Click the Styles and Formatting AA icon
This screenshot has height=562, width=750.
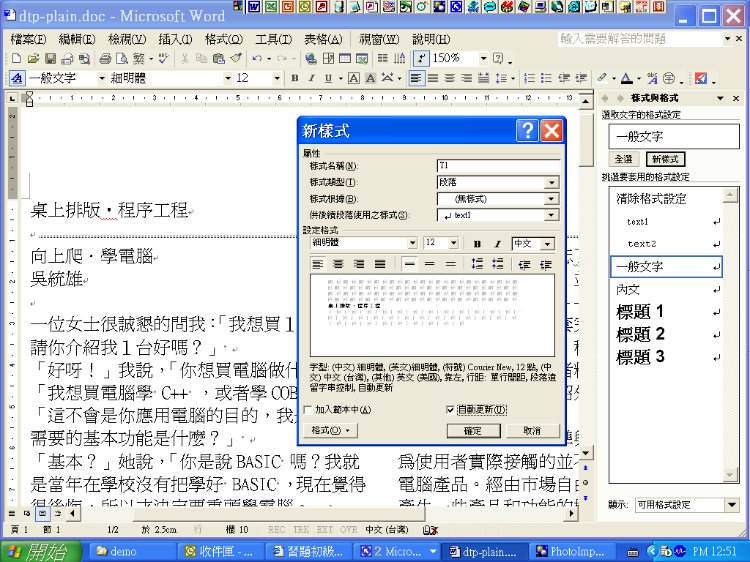click(17, 78)
